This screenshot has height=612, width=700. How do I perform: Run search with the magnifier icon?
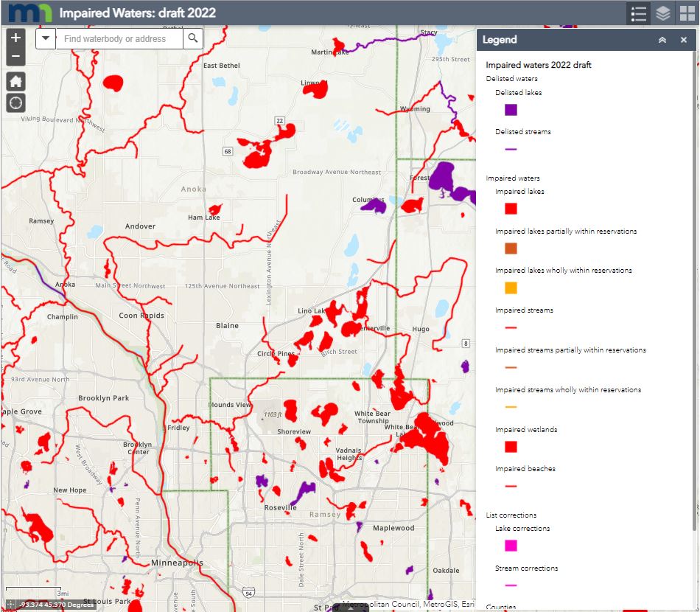tap(193, 38)
